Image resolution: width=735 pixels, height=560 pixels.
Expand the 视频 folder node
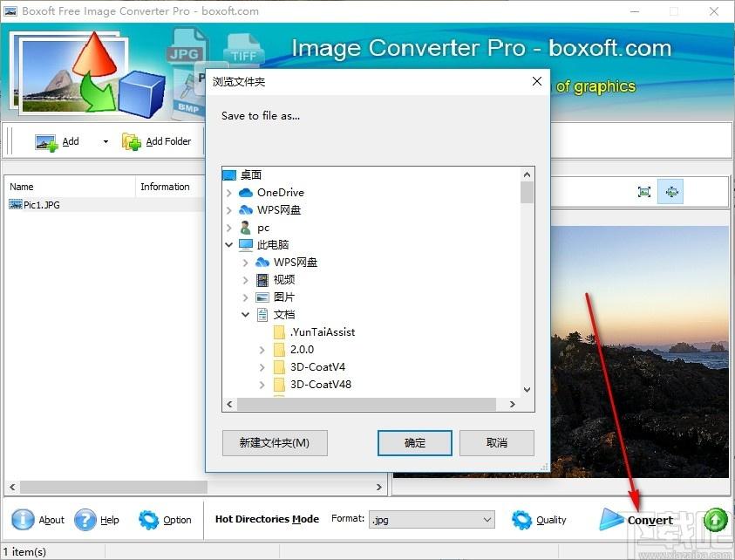pyautogui.click(x=246, y=281)
